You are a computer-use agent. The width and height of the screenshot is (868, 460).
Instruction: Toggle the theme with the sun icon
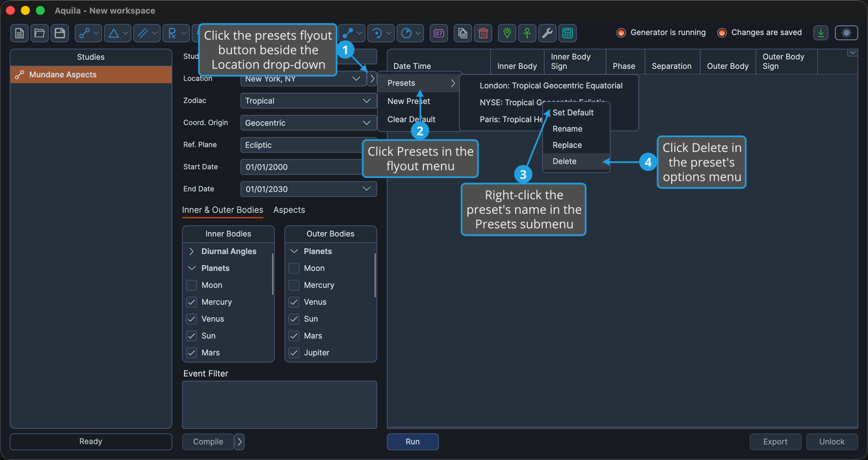pos(847,33)
